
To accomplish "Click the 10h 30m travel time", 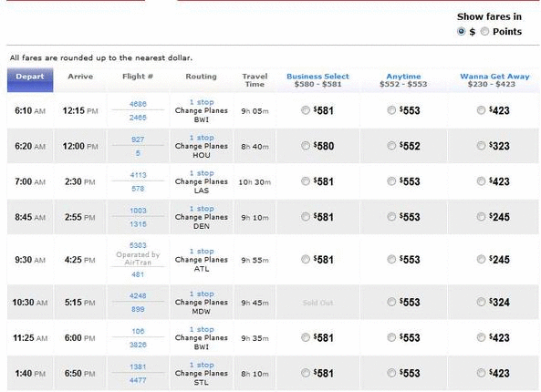I will coord(255,182).
